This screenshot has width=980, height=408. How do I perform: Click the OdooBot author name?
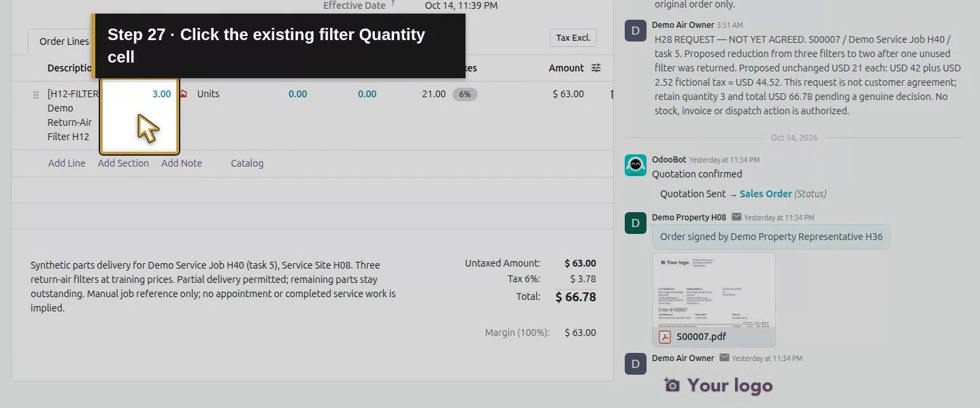point(669,159)
